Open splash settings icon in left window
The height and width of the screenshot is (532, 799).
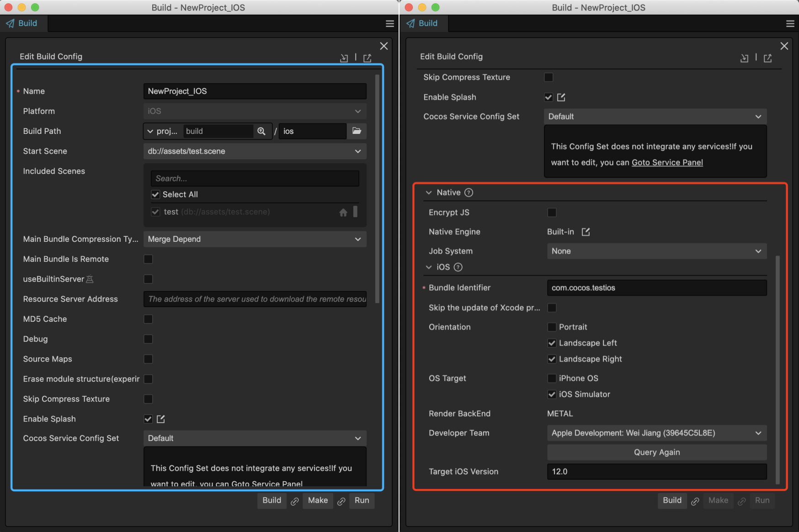pos(161,419)
